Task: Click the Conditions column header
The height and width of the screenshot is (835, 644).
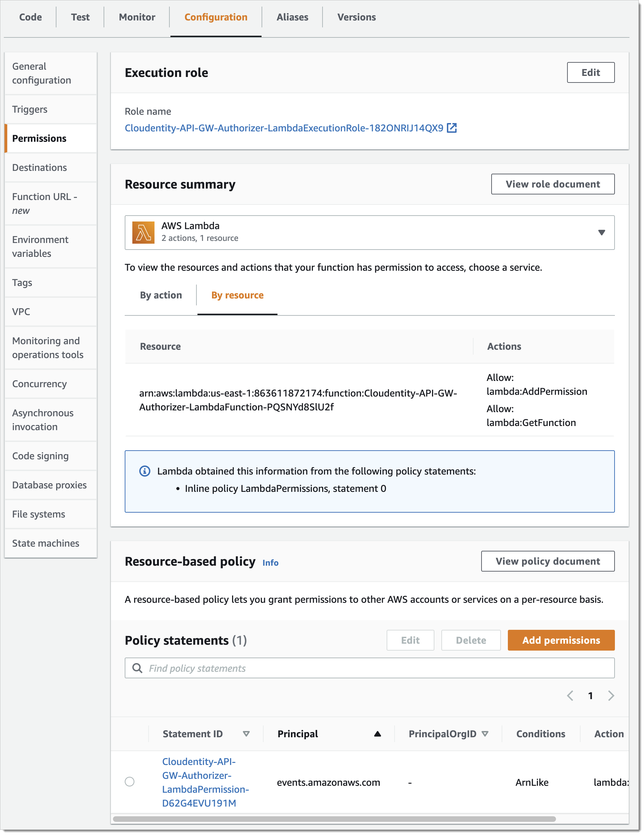Action: (540, 734)
